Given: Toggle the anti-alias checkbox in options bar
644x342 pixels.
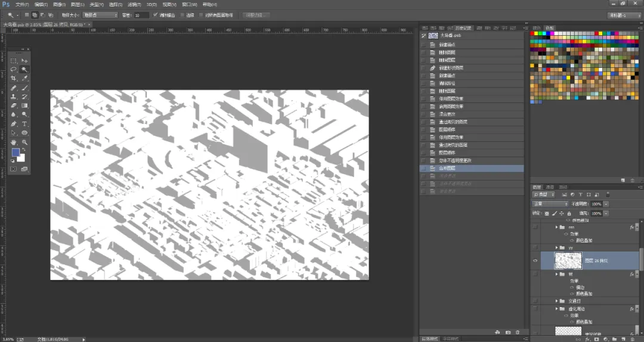Looking at the screenshot, I should pyautogui.click(x=155, y=15).
